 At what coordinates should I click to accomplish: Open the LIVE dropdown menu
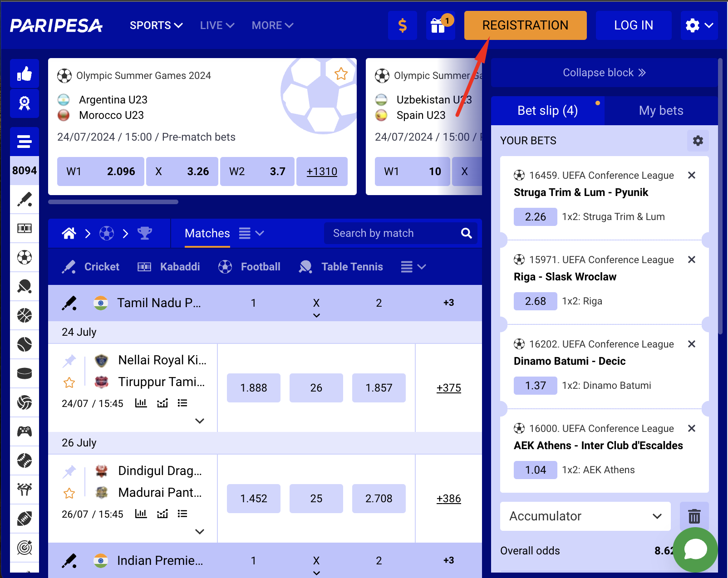tap(217, 25)
